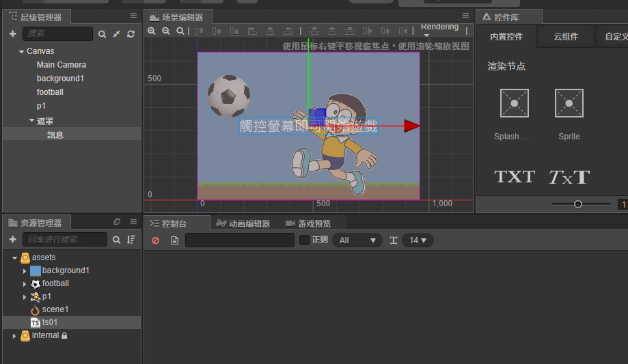Collapse the assets folder
The width and height of the screenshot is (628, 364).
coord(15,258)
